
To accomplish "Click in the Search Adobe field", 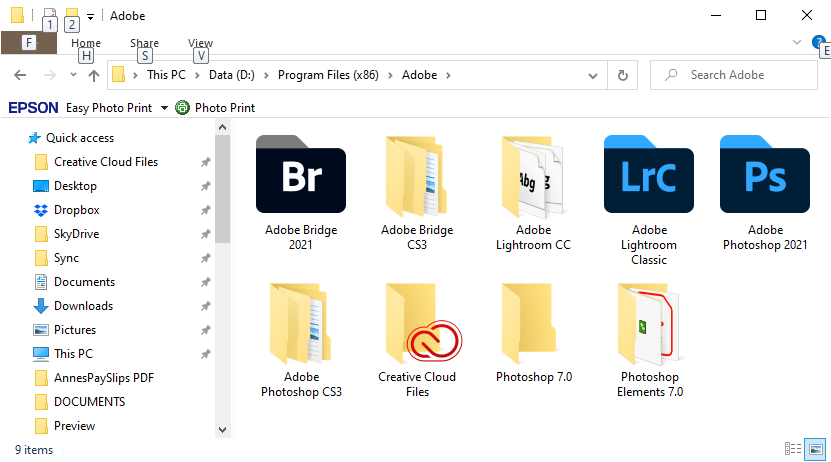I will [733, 75].
